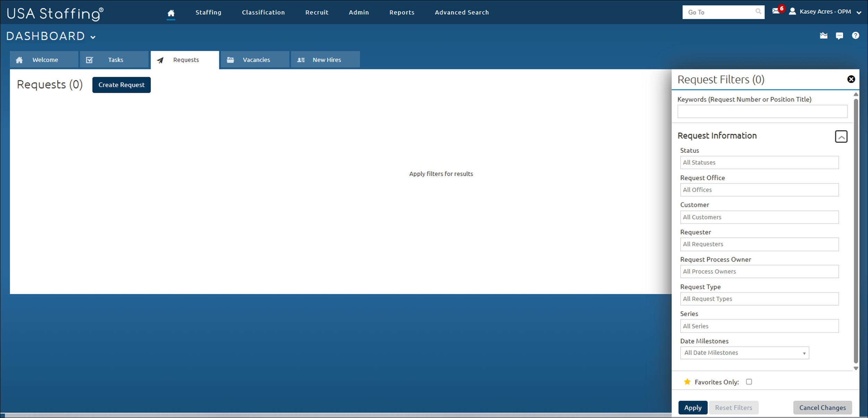
Task: Click Cancel Changes button
Action: point(823,408)
